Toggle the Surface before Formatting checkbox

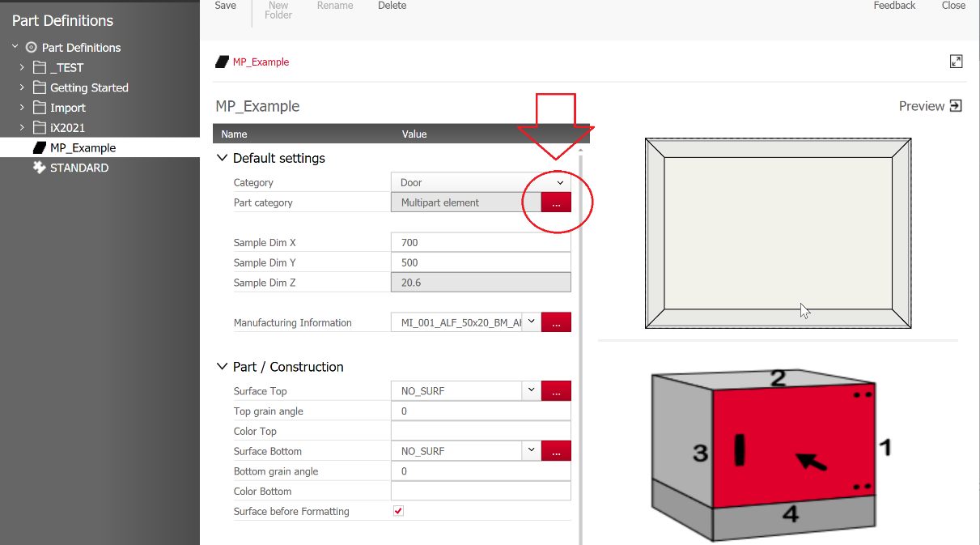(x=398, y=511)
